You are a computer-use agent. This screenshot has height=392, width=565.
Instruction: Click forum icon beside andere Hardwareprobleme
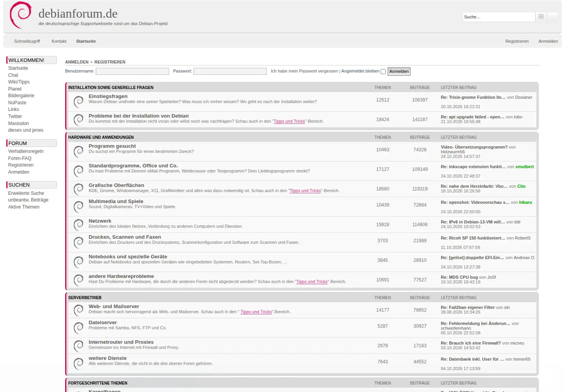[x=78, y=279]
